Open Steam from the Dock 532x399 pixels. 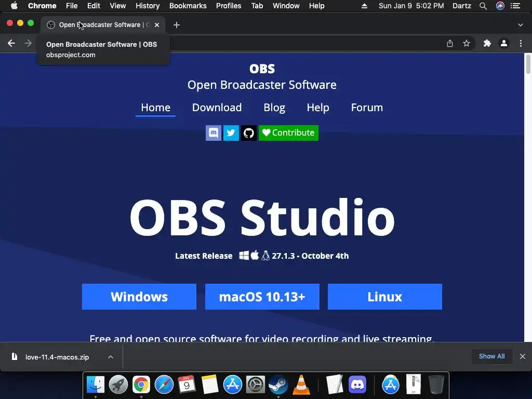[278, 384]
